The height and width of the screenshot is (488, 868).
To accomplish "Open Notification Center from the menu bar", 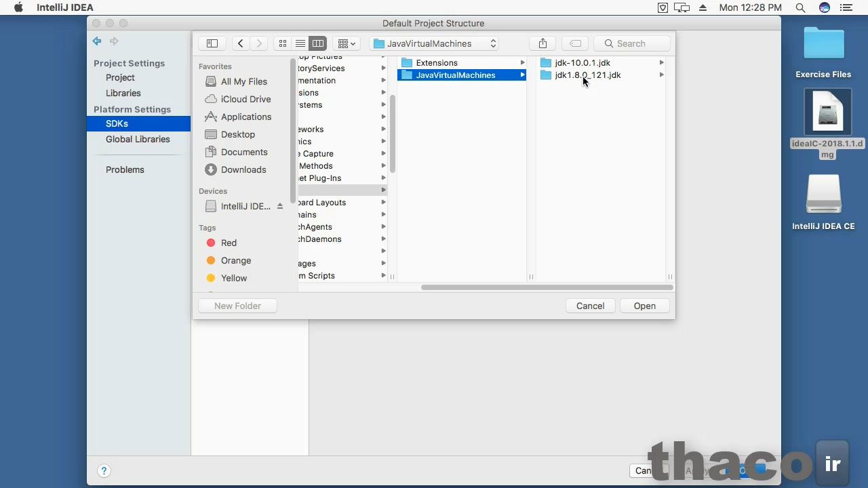I will (846, 7).
